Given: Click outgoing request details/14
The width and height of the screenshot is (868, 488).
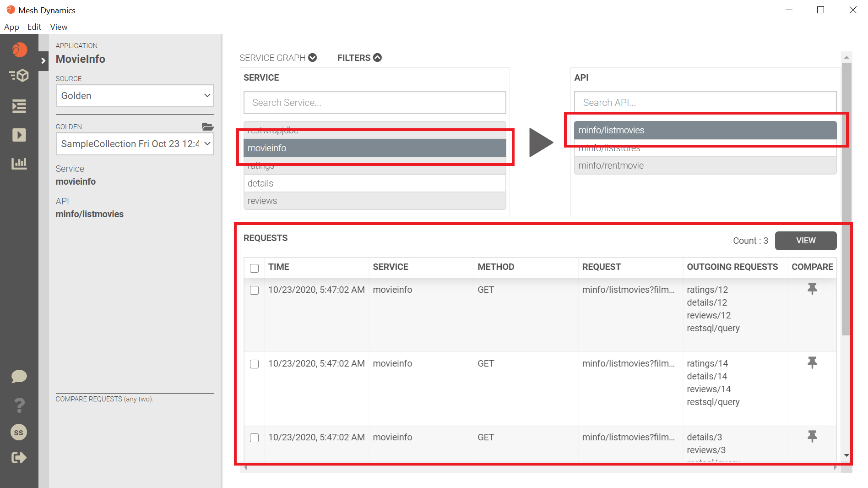Looking at the screenshot, I should (x=707, y=376).
